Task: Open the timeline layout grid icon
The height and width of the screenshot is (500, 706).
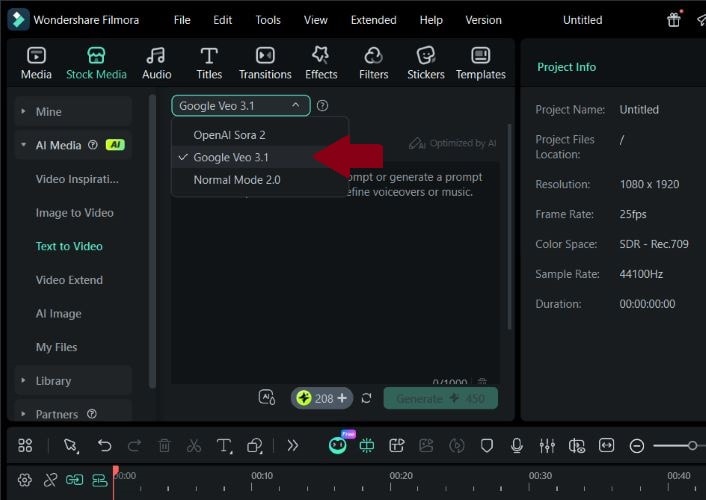Action: [25, 445]
